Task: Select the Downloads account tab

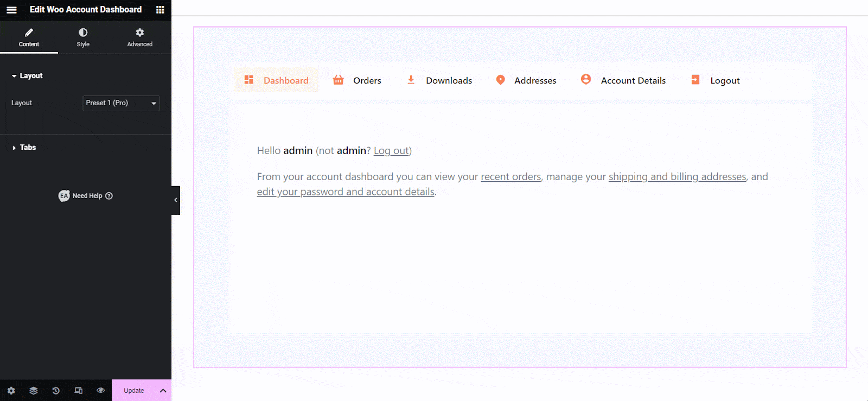Action: tap(439, 80)
